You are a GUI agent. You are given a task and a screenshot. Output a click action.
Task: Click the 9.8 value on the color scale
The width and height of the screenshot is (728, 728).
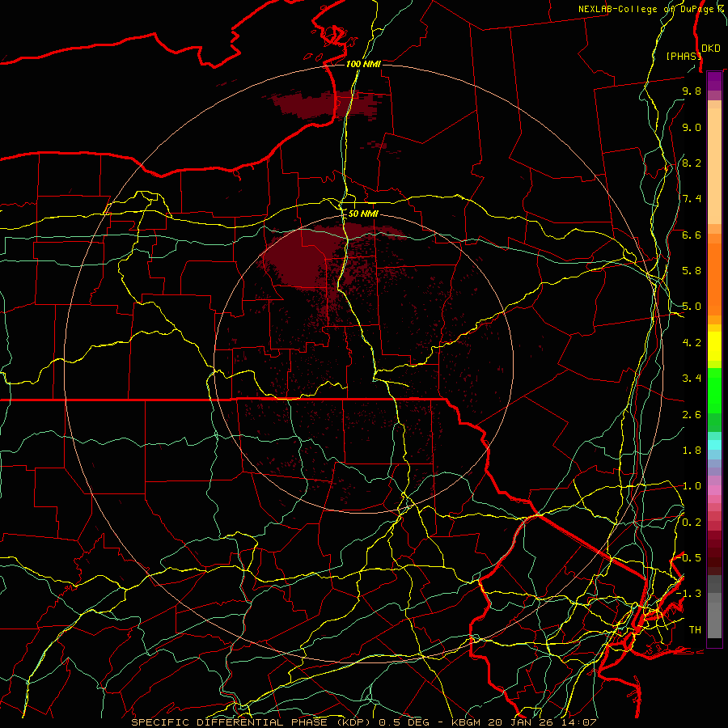[692, 91]
